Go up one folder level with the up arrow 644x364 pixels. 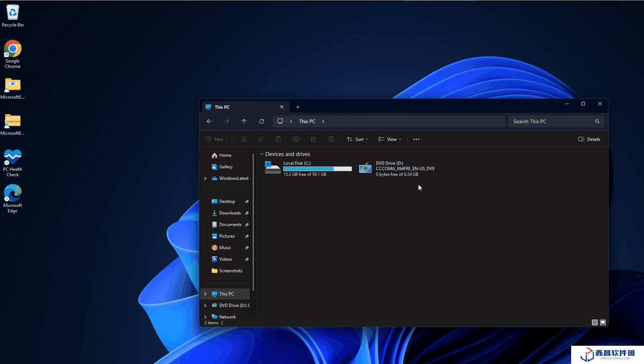click(x=244, y=121)
